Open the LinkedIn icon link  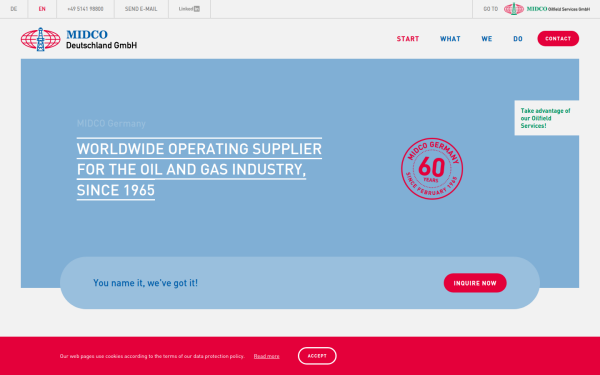point(189,9)
